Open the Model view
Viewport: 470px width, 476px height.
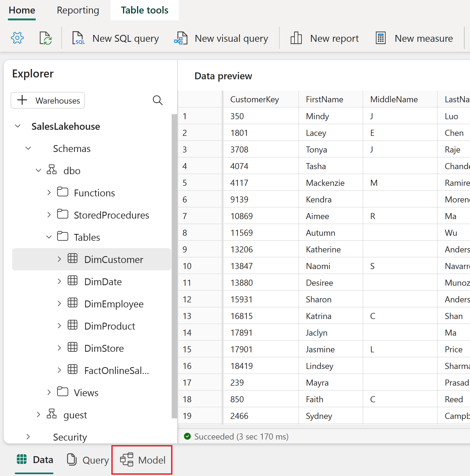[142, 460]
